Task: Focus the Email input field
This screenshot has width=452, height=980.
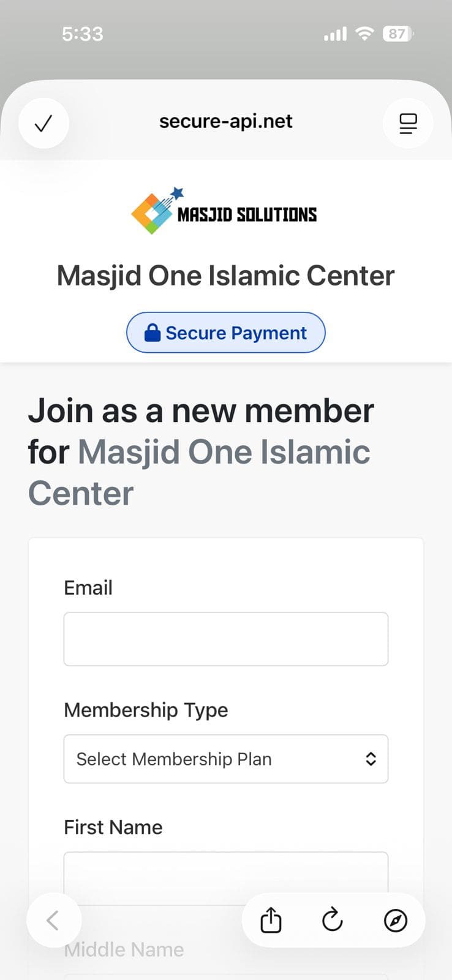Action: pyautogui.click(x=225, y=639)
